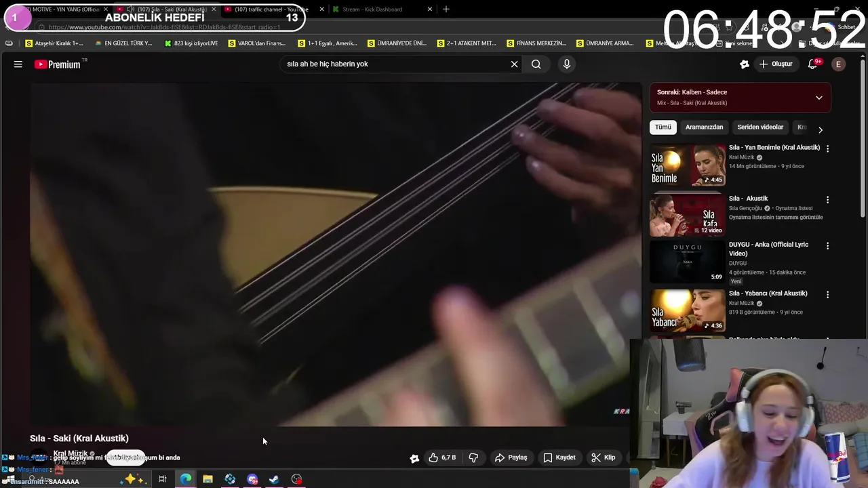Close the 'traffic channel' browser tab

[321, 9]
